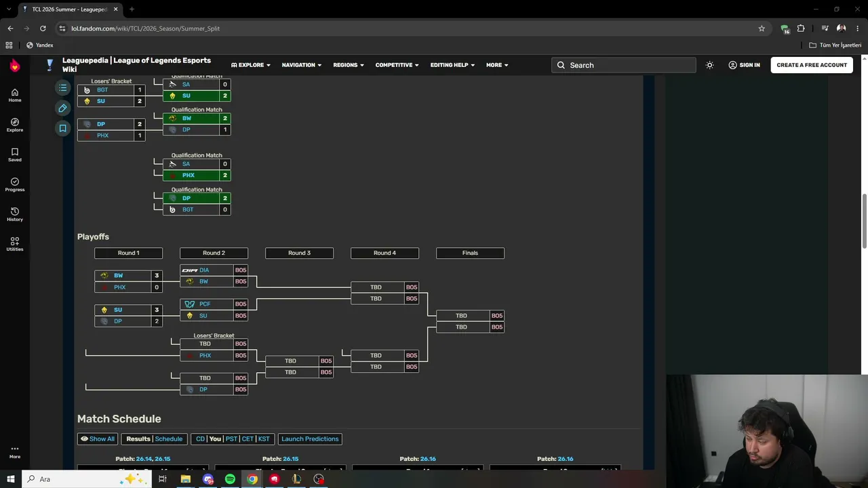Expand the EDITING HELP dropdown menu
Viewport: 868px width, 488px height.
(x=453, y=65)
